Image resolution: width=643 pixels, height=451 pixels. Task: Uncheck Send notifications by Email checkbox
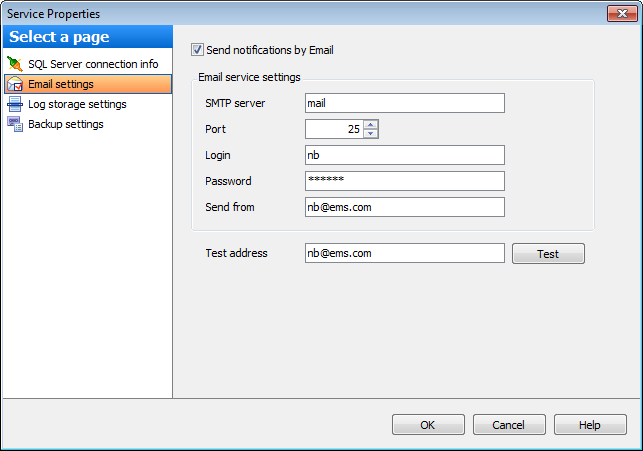pyautogui.click(x=197, y=50)
